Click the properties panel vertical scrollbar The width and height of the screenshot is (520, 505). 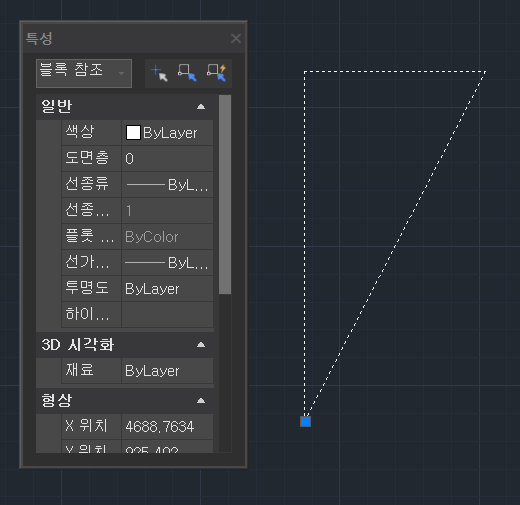(225, 195)
